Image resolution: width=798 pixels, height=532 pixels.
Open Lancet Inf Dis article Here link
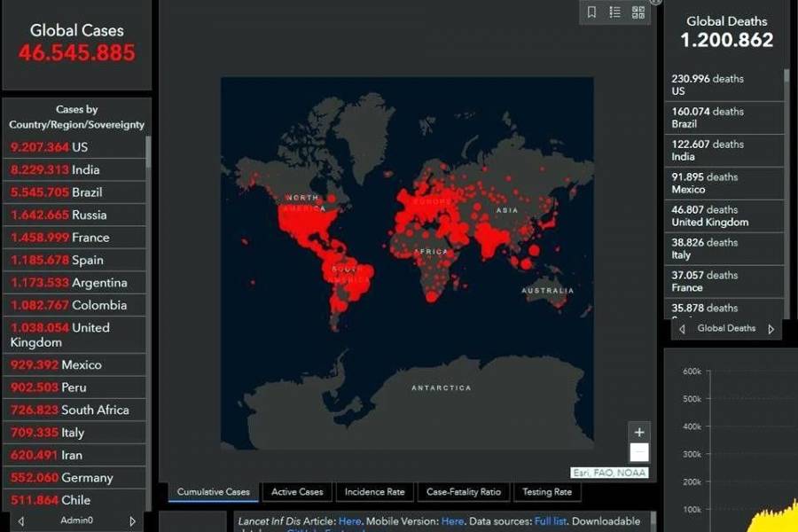click(x=349, y=520)
